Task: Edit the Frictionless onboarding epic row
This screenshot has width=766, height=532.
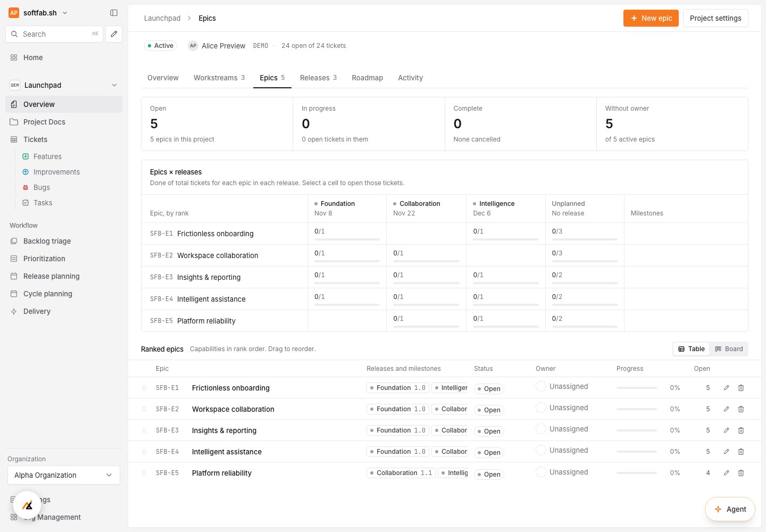Action: (x=726, y=388)
